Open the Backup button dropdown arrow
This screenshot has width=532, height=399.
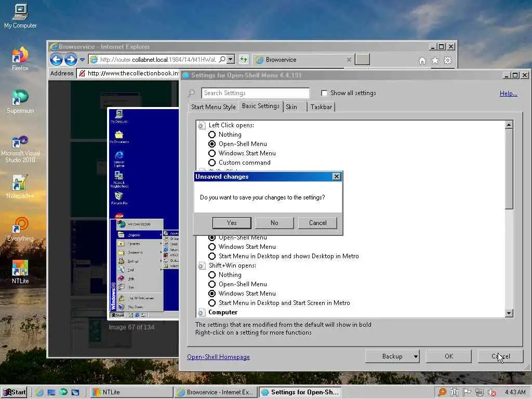pyautogui.click(x=416, y=356)
